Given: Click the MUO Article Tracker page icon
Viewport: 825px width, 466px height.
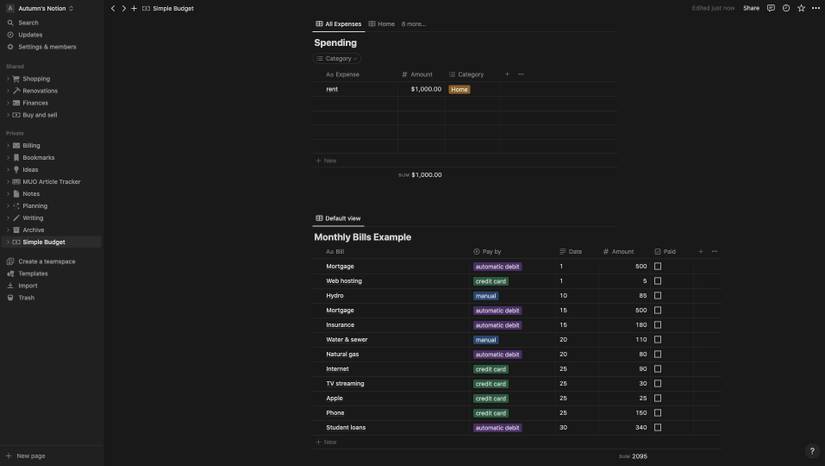Looking at the screenshot, I should (x=16, y=182).
